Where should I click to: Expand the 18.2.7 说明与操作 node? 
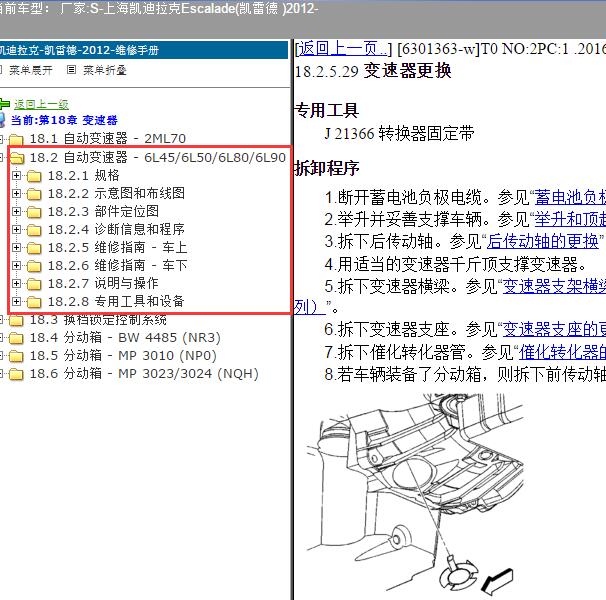[x=16, y=283]
